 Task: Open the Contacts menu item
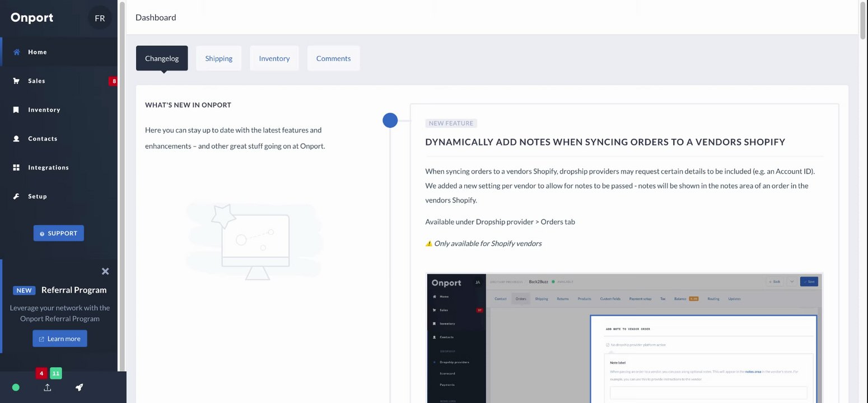click(59, 138)
